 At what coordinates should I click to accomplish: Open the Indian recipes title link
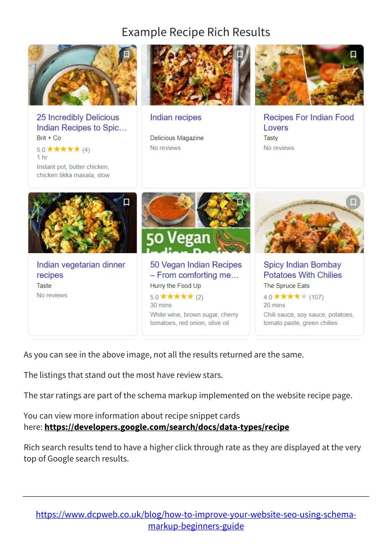pyautogui.click(x=175, y=117)
